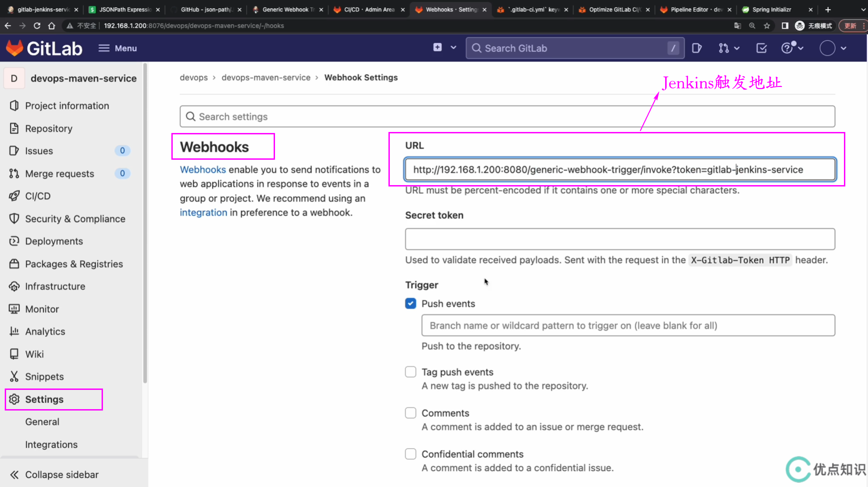Open the devops-maven-service project name
This screenshot has width=868, height=487.
(84, 79)
